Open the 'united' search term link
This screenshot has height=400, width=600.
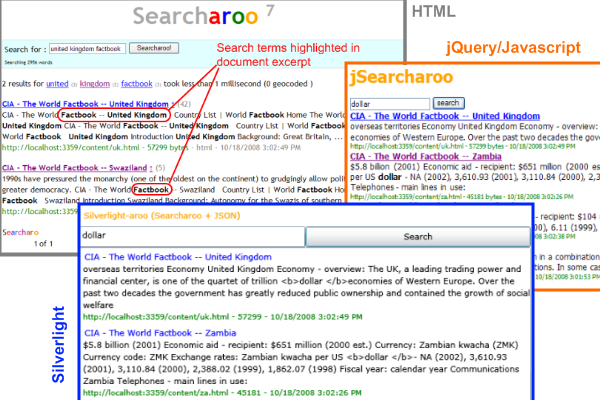pyautogui.click(x=57, y=84)
